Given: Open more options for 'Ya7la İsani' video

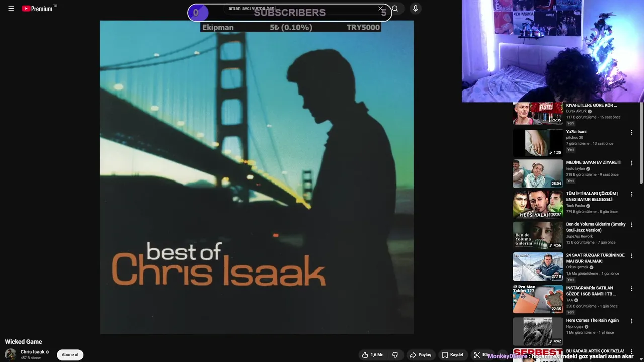Looking at the screenshot, I should (x=632, y=133).
